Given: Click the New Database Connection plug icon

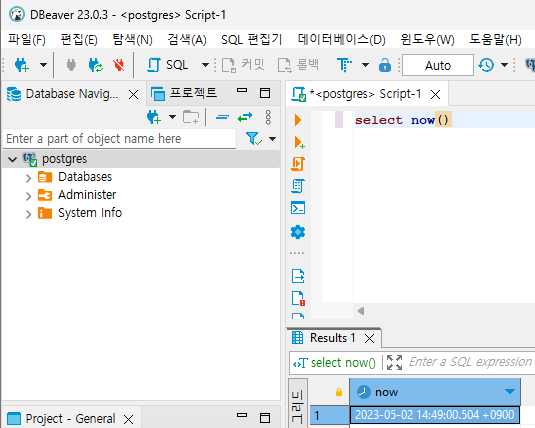Looking at the screenshot, I should pos(22,65).
